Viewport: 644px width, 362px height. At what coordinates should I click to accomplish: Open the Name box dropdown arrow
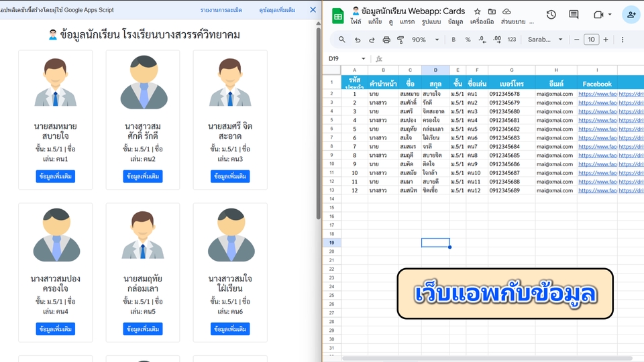pyautogui.click(x=363, y=59)
